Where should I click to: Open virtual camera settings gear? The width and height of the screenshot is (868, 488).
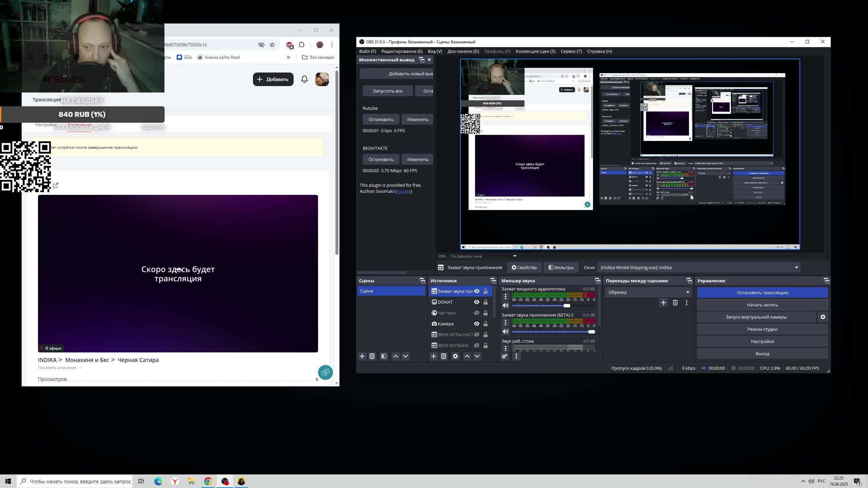(x=823, y=317)
